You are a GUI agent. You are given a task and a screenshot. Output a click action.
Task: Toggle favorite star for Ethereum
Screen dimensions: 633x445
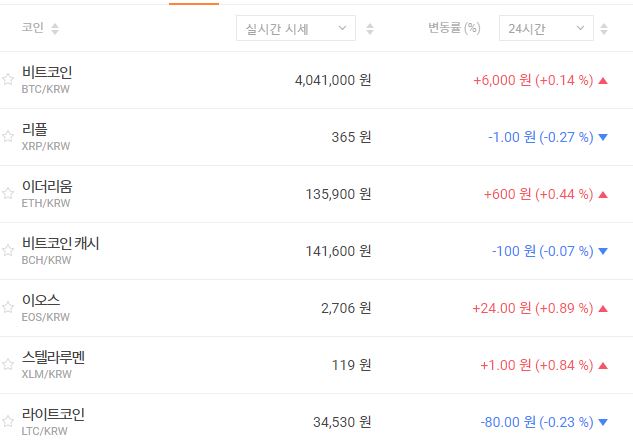click(x=8, y=194)
